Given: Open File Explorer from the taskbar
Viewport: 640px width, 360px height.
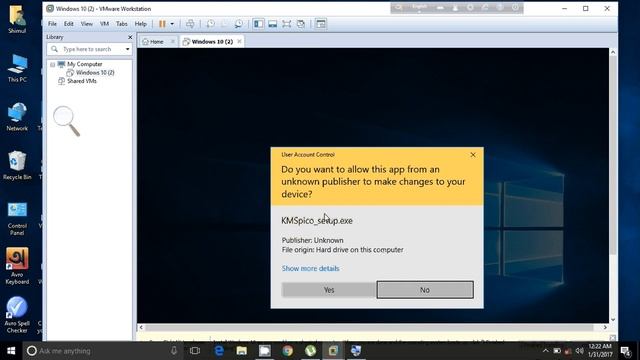Looking at the screenshot, I should tap(242, 351).
